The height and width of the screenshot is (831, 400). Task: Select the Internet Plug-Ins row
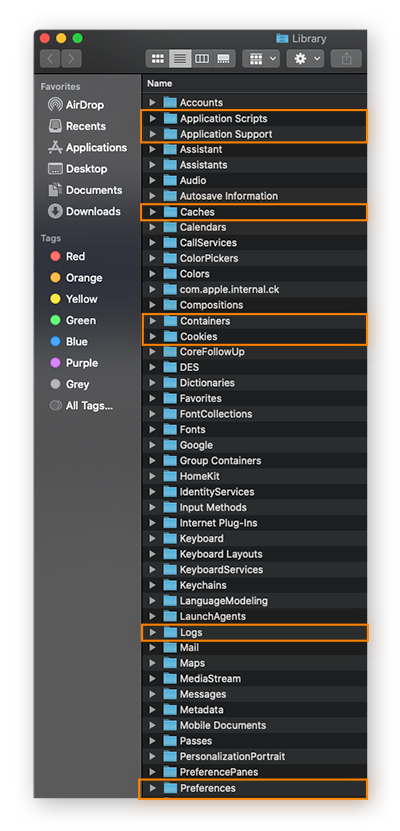click(x=254, y=523)
